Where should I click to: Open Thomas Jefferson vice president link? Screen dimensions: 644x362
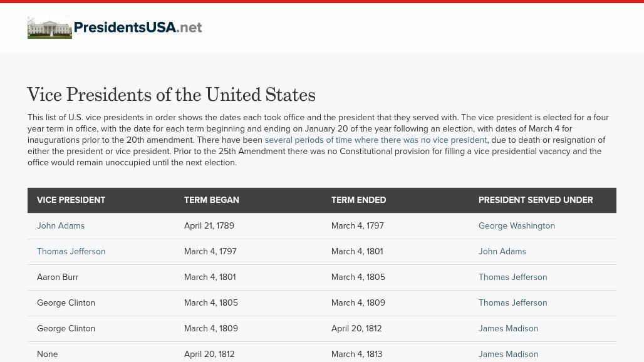[x=71, y=252]
